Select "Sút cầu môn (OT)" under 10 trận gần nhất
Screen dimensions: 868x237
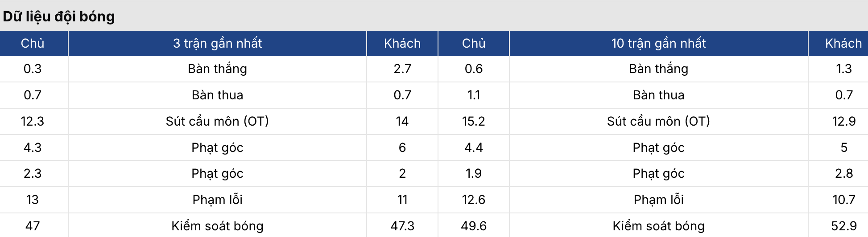pos(658,121)
